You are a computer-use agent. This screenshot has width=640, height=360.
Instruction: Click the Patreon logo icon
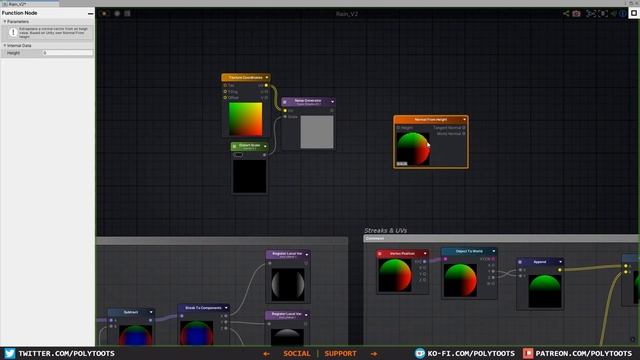coord(528,353)
